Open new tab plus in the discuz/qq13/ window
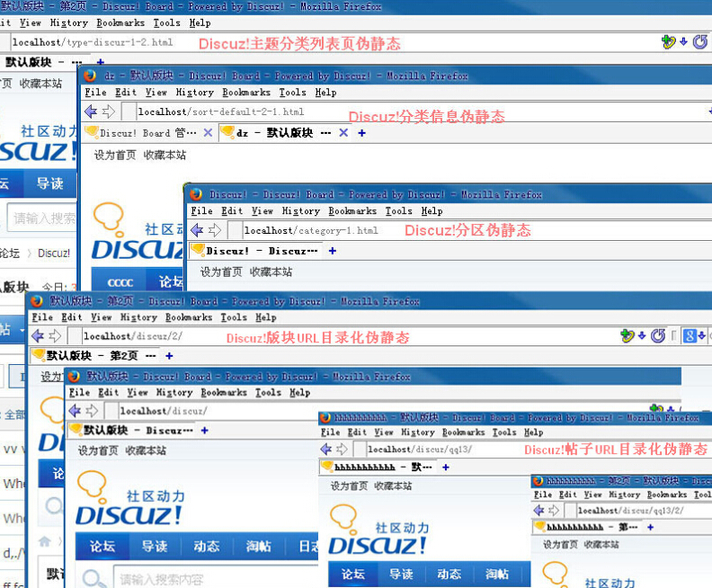This screenshot has height=588, width=712. (446, 468)
